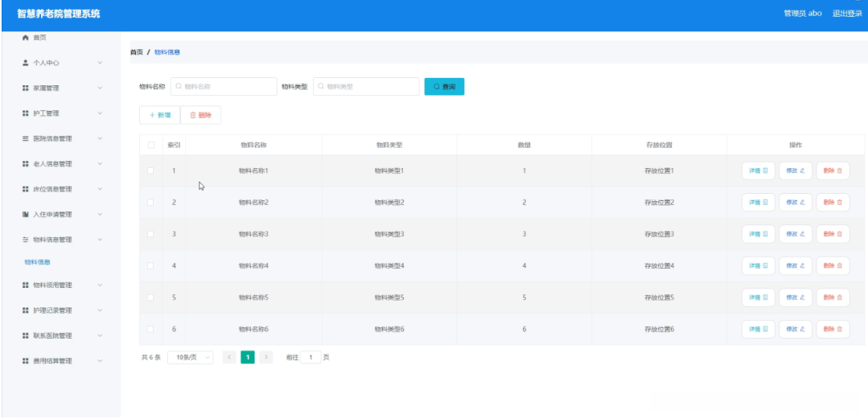Click the next page arrow in pagination
The width and height of the screenshot is (868, 419).
click(266, 358)
